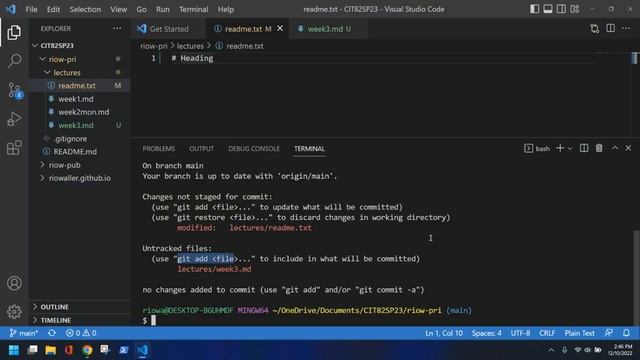Split the editor to the right
The height and width of the screenshot is (360, 640).
(x=610, y=28)
